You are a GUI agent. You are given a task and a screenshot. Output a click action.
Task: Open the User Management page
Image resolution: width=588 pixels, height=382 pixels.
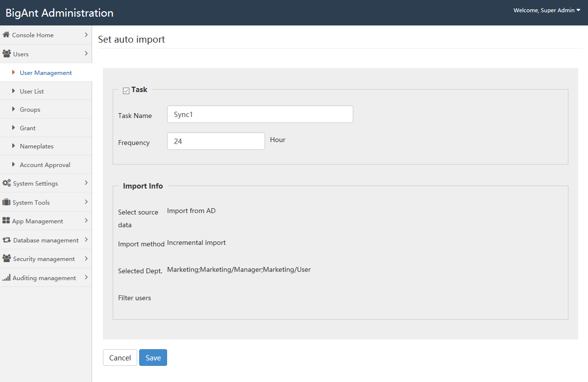tap(46, 72)
